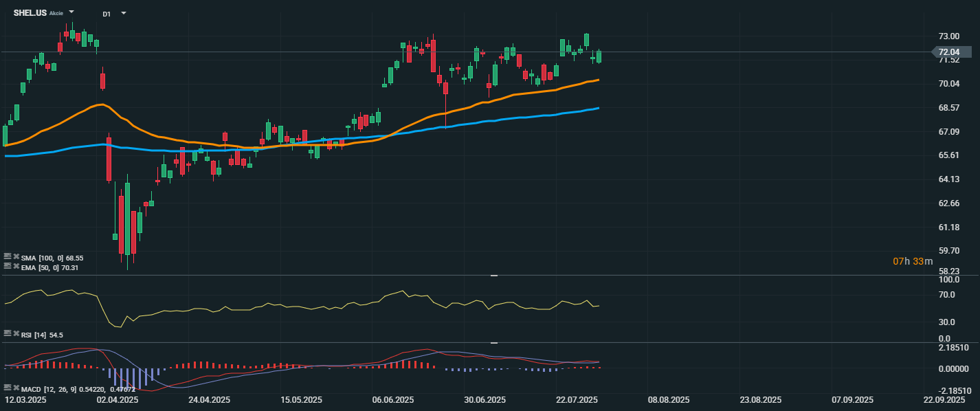980x411 pixels.
Task: Remove RSI indicator with its X icon
Action: coord(16,333)
